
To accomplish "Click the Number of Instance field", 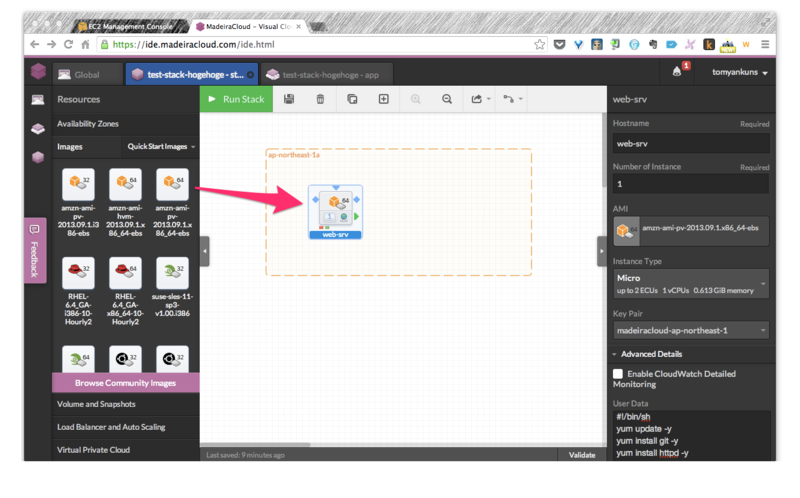I will click(691, 184).
